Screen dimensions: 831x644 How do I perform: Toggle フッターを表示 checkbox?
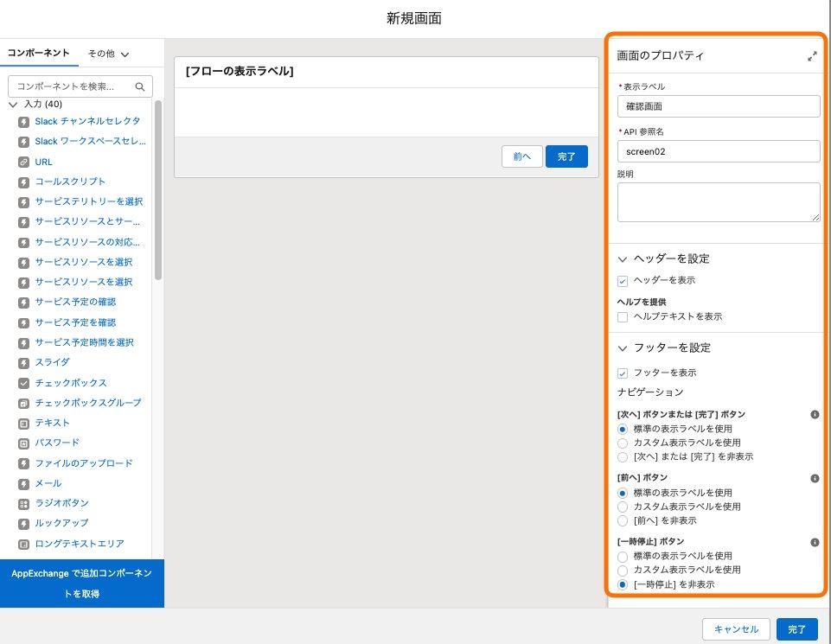pos(623,373)
